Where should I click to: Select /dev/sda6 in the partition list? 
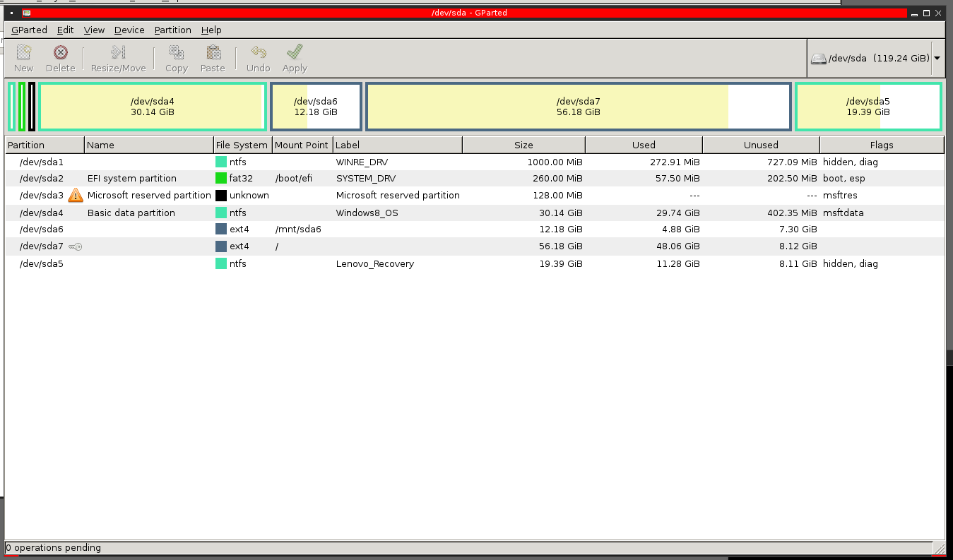click(x=475, y=230)
